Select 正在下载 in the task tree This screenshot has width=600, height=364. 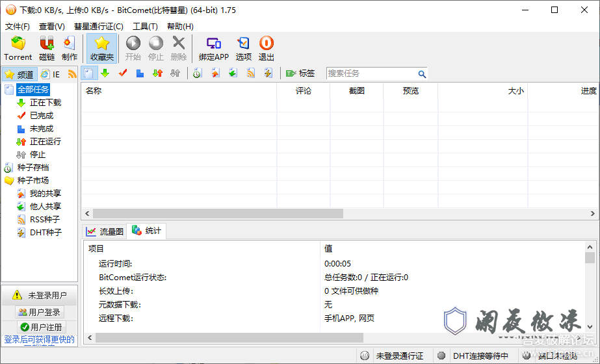pos(45,103)
